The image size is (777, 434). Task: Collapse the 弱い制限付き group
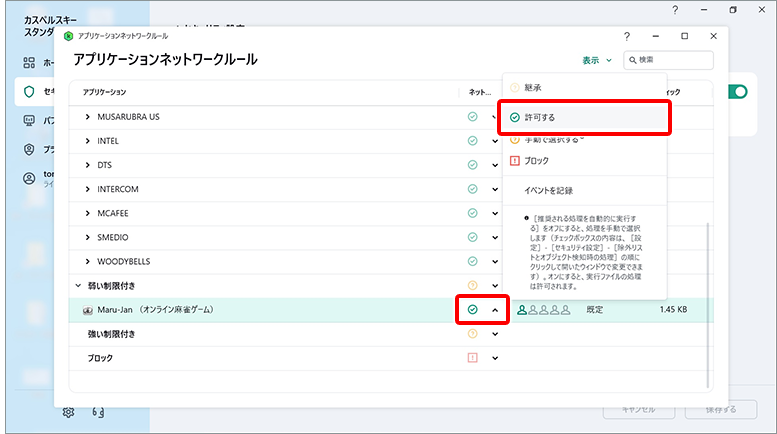[x=78, y=286]
